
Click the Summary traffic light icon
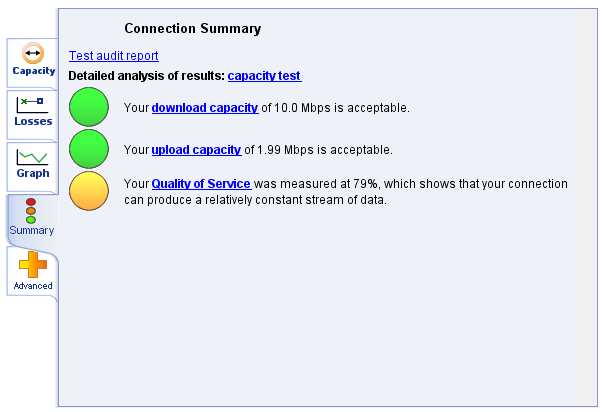31,210
